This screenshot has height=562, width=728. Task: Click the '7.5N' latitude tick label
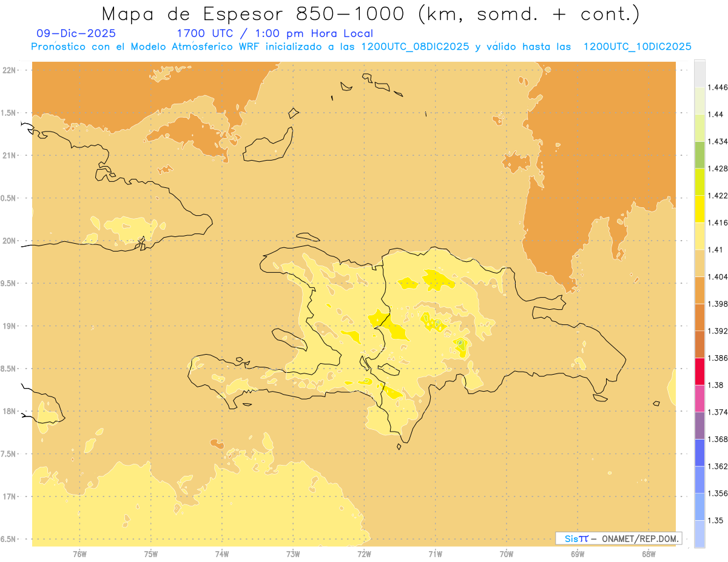(9, 454)
